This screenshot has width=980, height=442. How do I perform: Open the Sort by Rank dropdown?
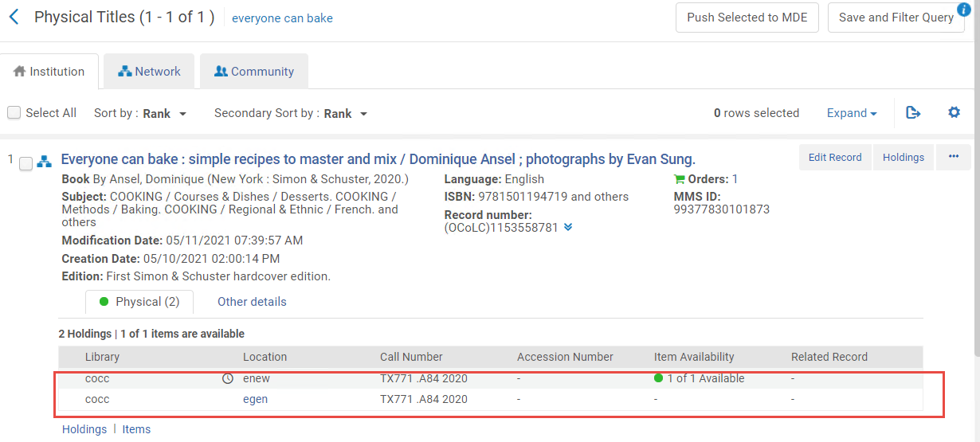point(165,114)
